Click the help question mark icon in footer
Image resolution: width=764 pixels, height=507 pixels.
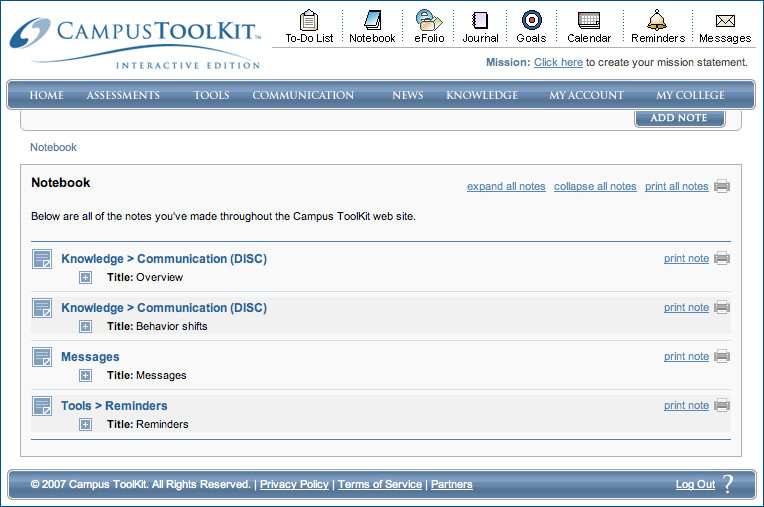(728, 484)
